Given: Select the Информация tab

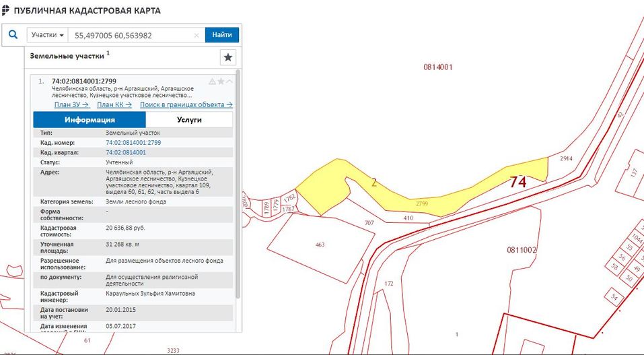Looking at the screenshot, I should [90, 120].
